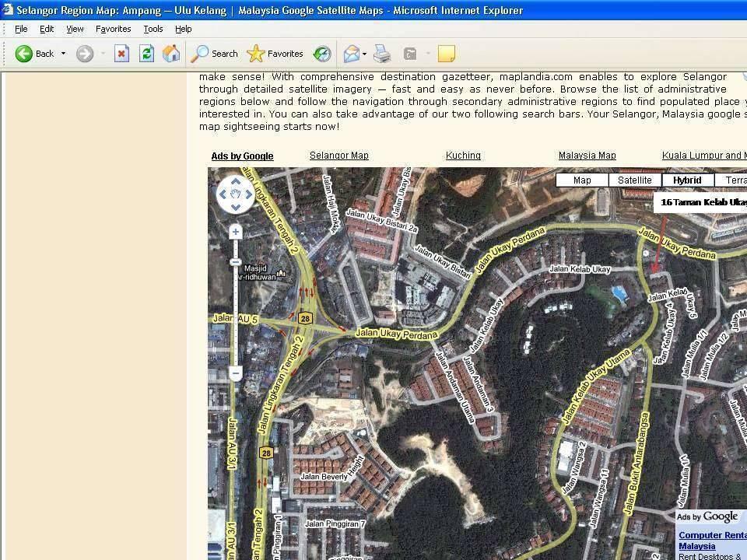Click the yellow note toolbar icon
747x560 pixels.
click(447, 54)
